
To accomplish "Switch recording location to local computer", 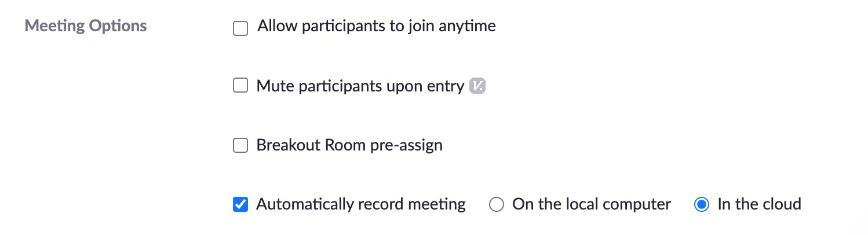I will 497,204.
